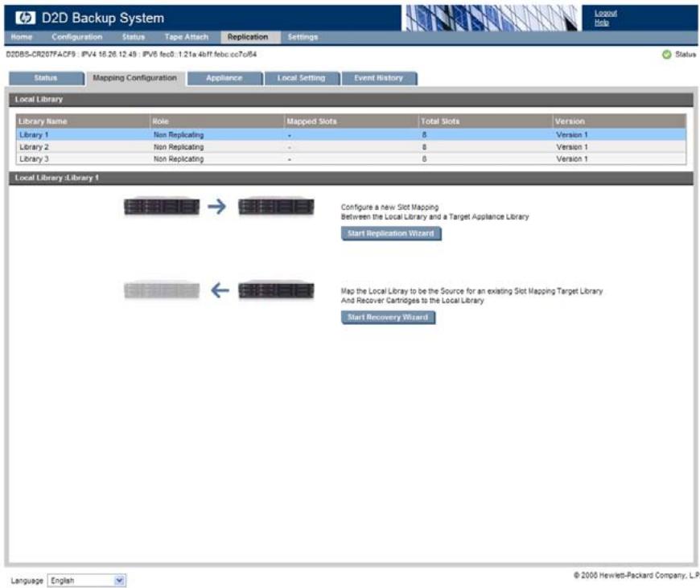Click Non Replicating in Library 2 row
This screenshot has width=700, height=588.
click(x=179, y=147)
